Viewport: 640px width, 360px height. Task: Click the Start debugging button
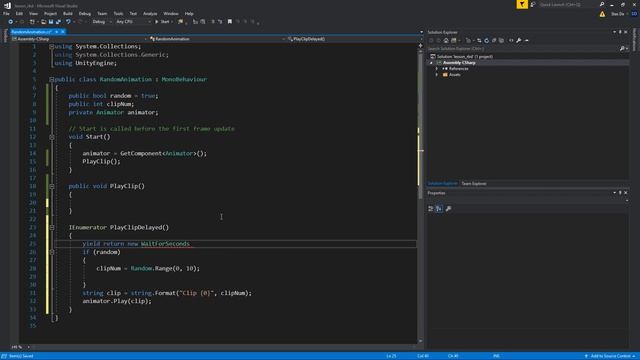tap(162, 22)
